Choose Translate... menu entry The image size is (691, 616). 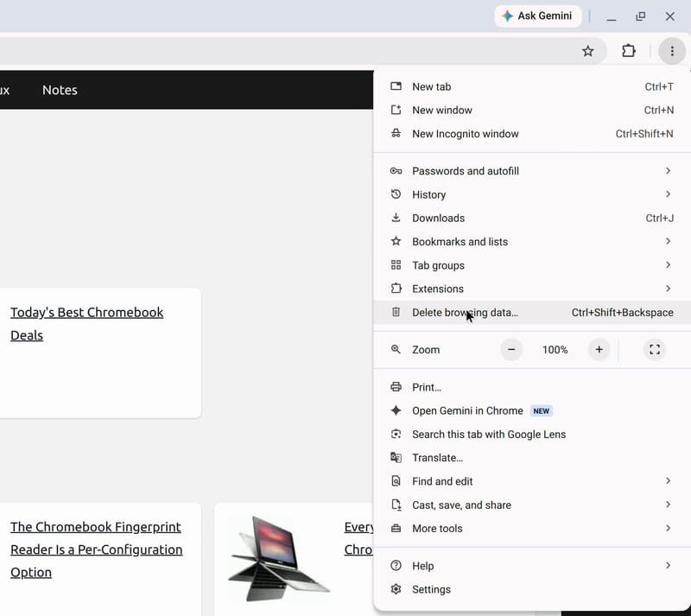click(x=532, y=457)
